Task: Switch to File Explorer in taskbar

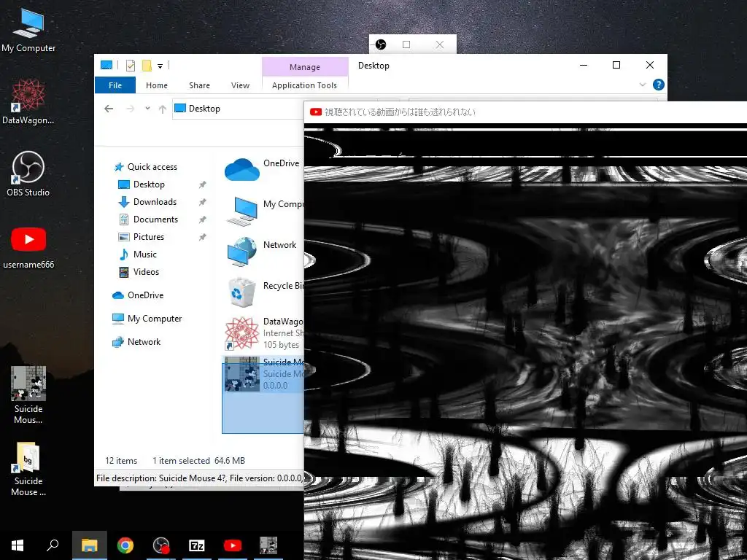Action: [x=89, y=545]
